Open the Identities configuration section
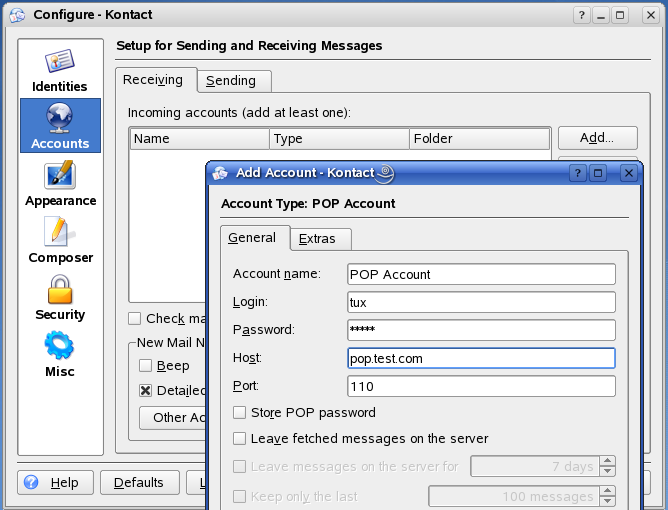 click(x=60, y=70)
